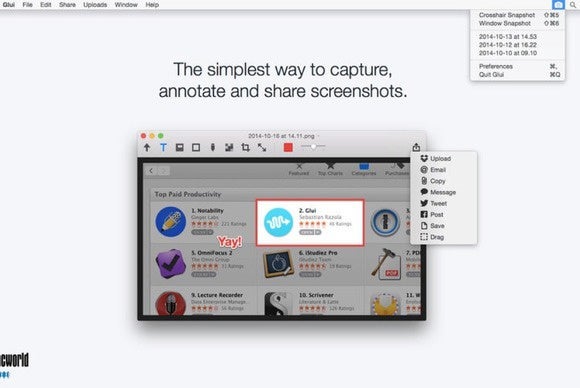Pick the pixelate blur tool
This screenshot has width=580, height=388.
229,147
